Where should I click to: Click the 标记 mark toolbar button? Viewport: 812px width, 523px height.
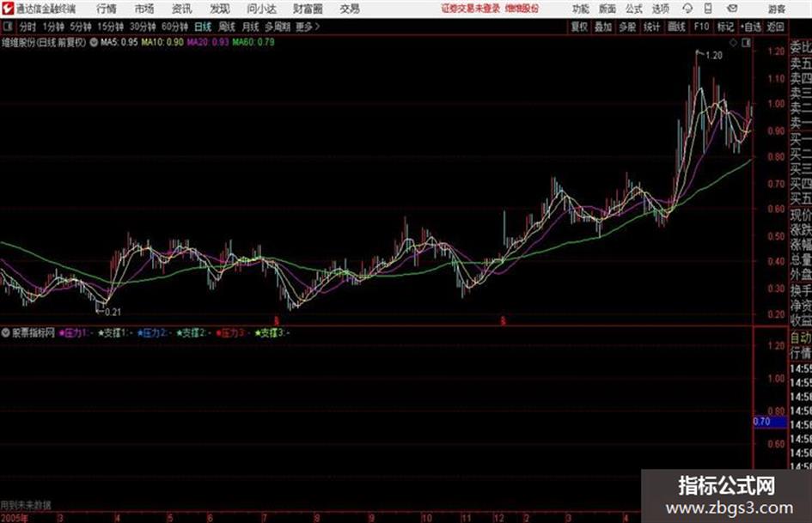[x=725, y=27]
